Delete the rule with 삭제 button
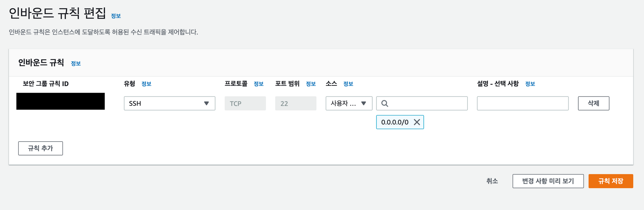644x210 pixels. click(593, 103)
